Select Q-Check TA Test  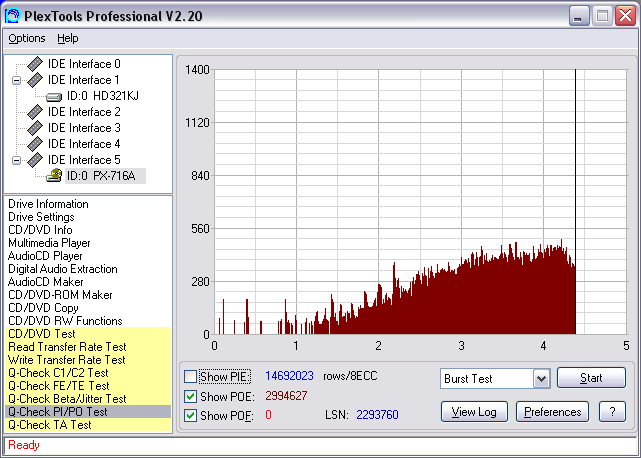click(88, 425)
